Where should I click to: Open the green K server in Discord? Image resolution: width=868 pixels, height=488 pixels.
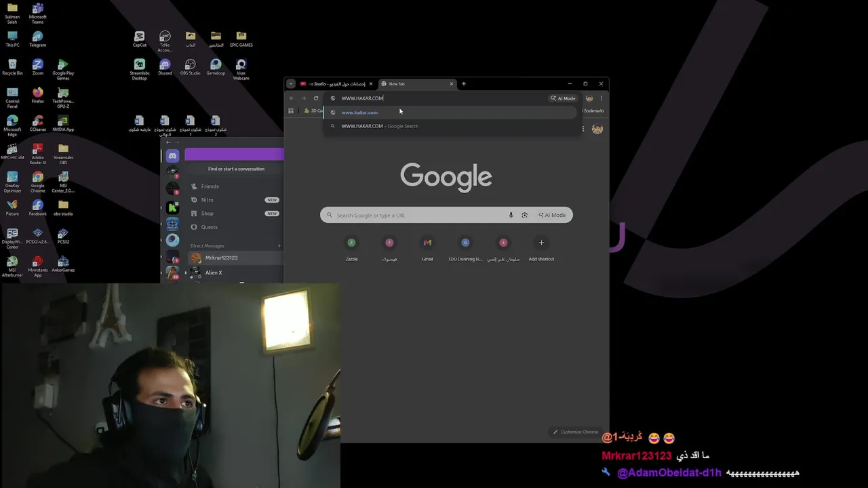click(172, 207)
